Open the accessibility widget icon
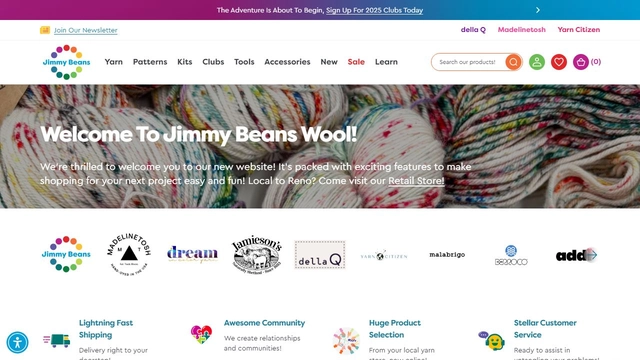The image size is (640, 360). [x=18, y=342]
